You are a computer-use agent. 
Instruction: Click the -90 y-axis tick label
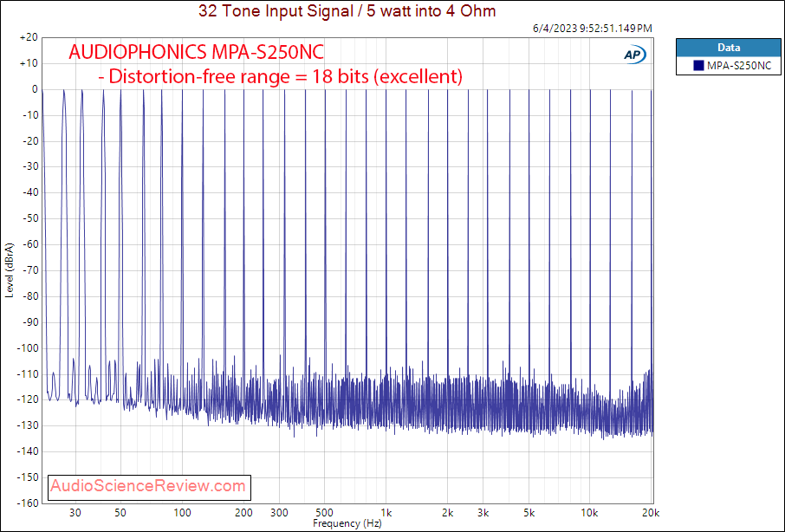pyautogui.click(x=30, y=322)
